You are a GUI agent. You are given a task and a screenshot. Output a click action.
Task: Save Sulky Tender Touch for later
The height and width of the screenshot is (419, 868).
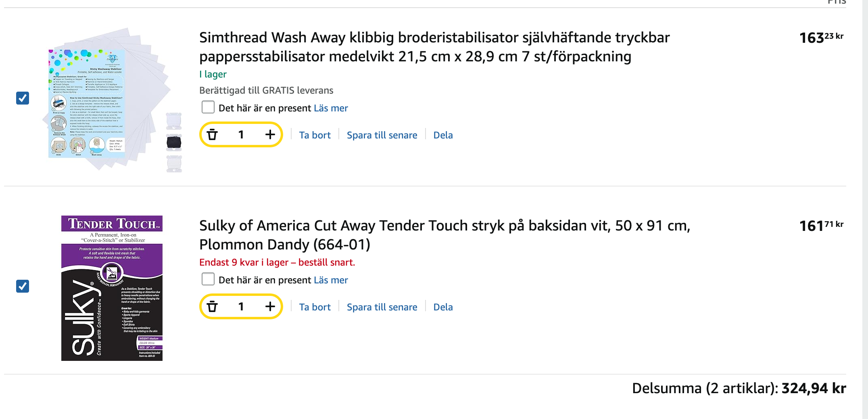click(382, 307)
